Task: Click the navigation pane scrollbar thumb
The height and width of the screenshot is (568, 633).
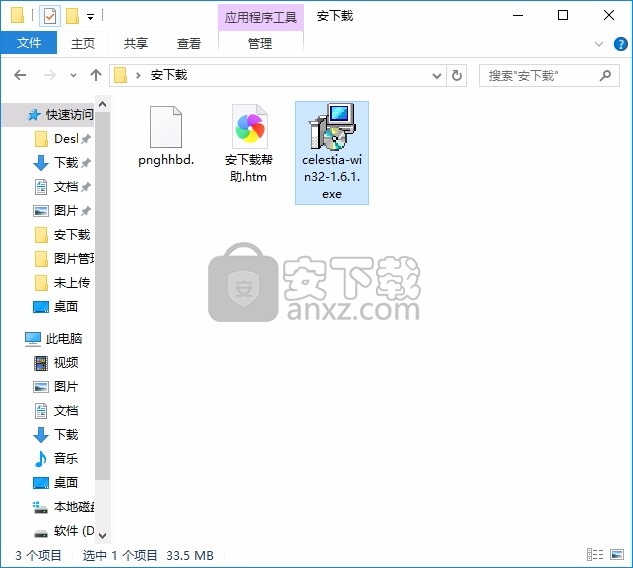Action: click(x=103, y=296)
